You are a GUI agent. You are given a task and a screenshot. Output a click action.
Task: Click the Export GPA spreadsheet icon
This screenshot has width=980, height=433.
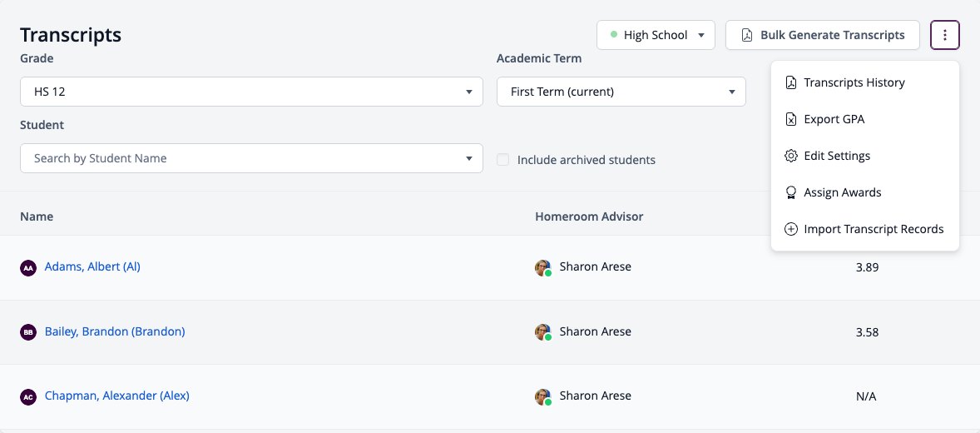tap(790, 119)
